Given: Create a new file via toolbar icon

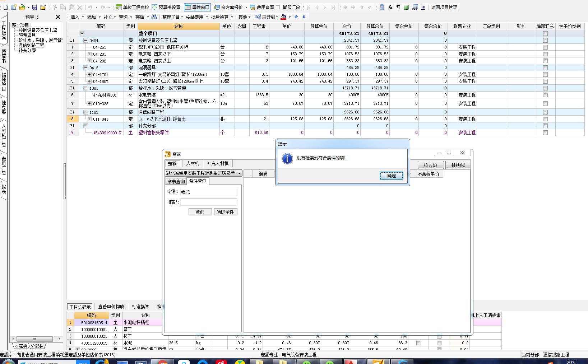Looking at the screenshot, I should coord(5,7).
